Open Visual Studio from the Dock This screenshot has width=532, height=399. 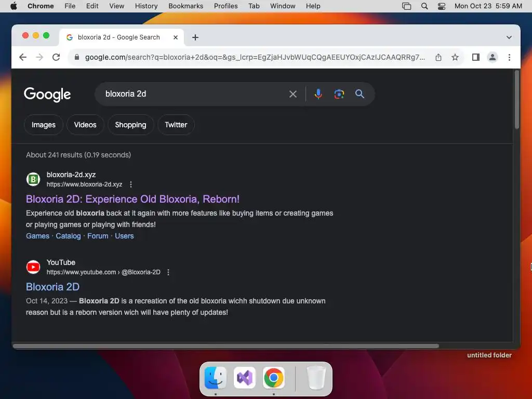(245, 378)
